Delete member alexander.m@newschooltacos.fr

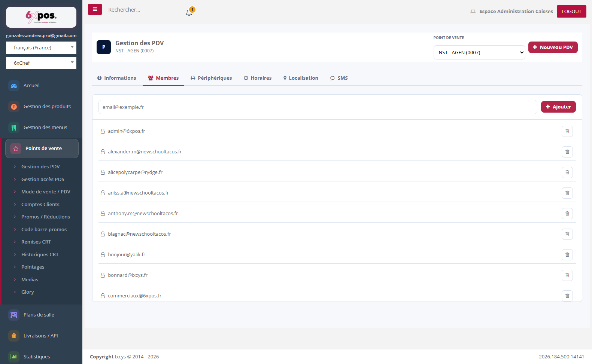point(567,152)
